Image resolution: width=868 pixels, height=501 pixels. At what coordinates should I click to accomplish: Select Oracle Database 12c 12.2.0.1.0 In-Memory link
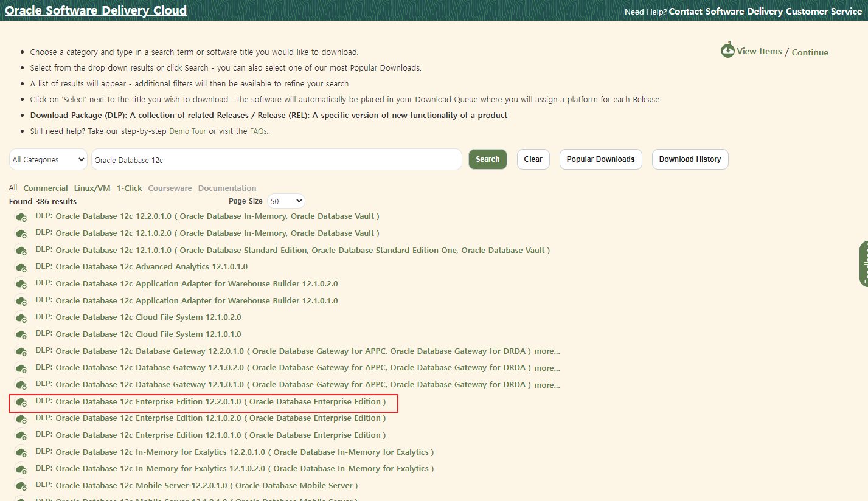218,216
